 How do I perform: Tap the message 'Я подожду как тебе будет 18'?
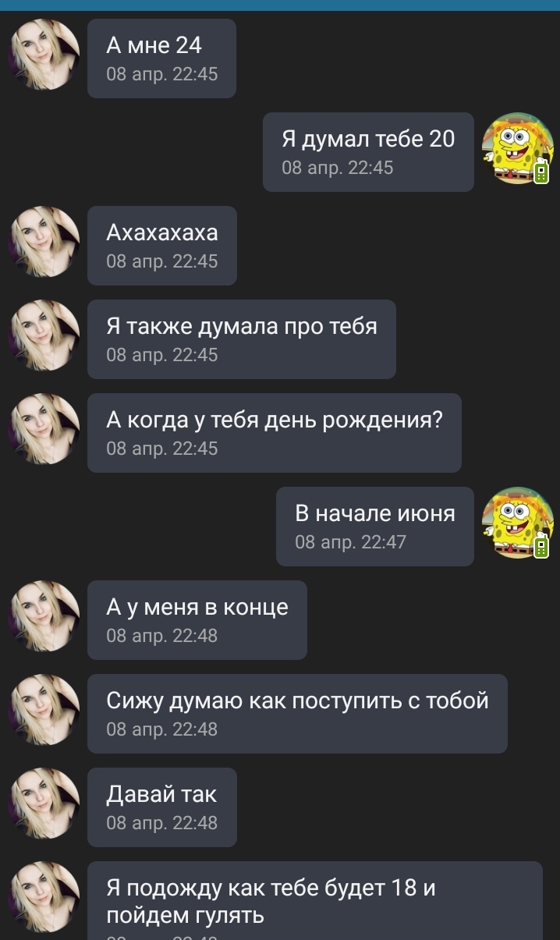coord(315,900)
